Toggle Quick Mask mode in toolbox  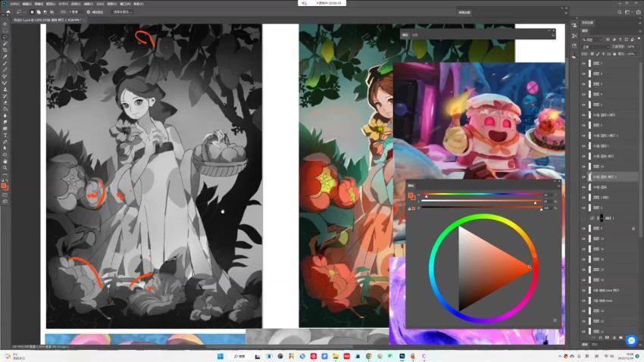click(5, 195)
